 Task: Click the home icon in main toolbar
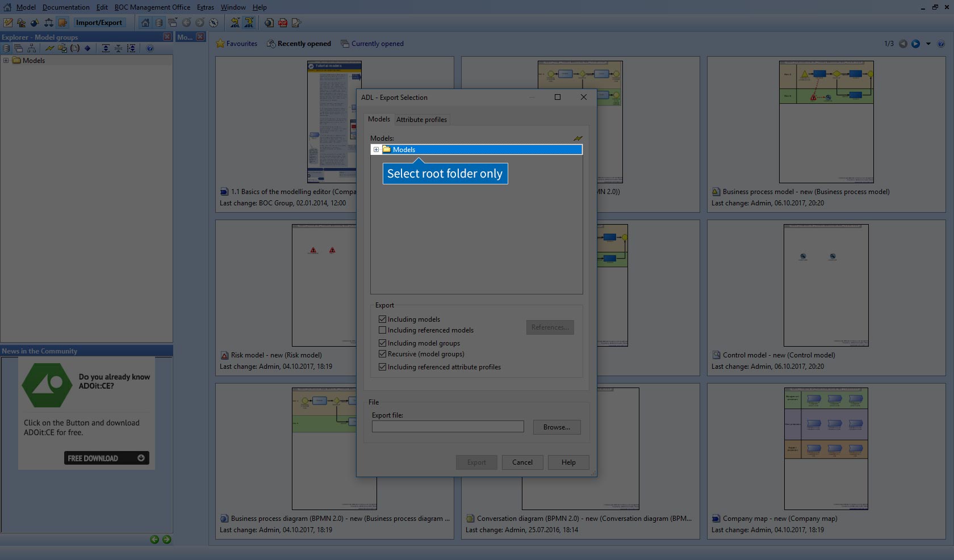tap(145, 23)
